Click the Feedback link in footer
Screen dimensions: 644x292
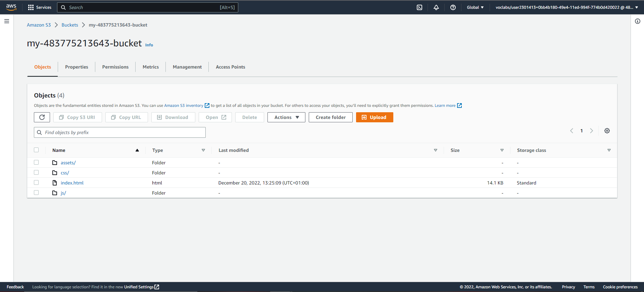coord(15,287)
